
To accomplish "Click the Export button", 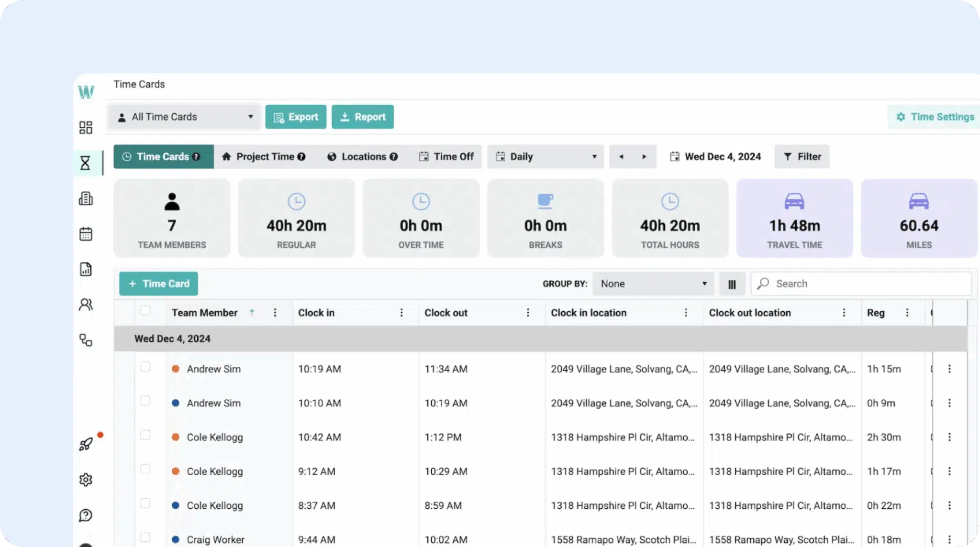I will point(296,117).
